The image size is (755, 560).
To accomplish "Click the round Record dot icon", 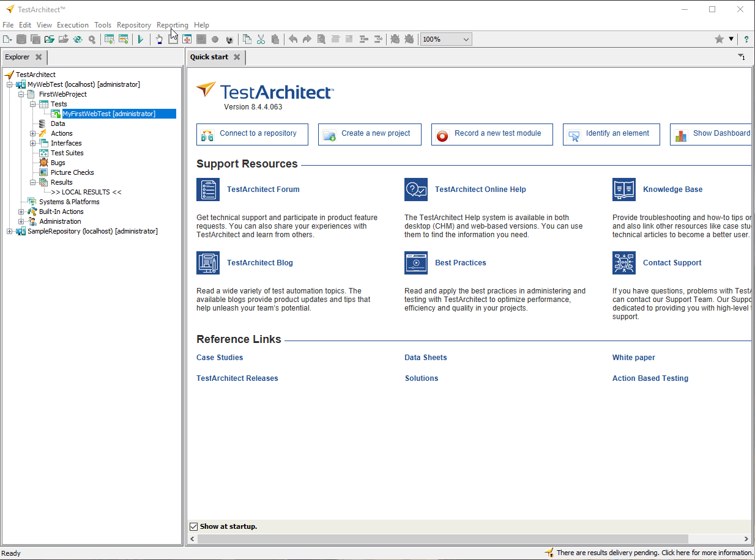I will pos(215,39).
